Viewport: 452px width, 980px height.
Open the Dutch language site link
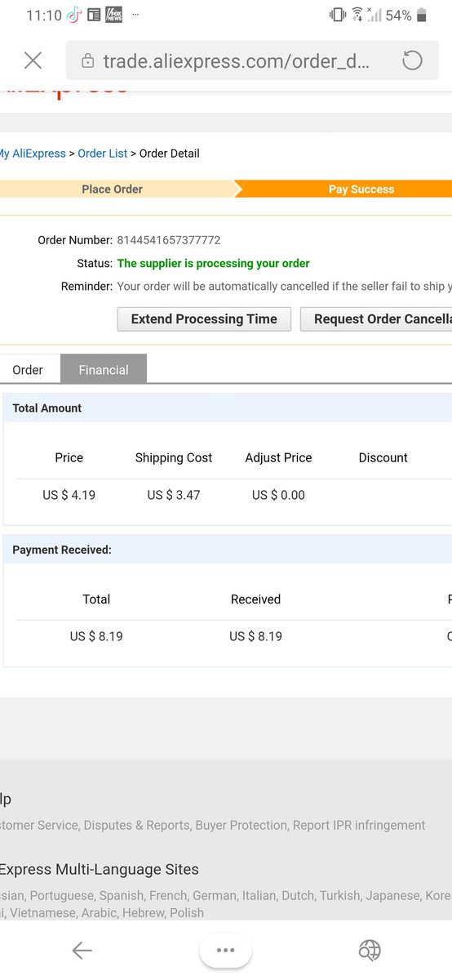tap(297, 896)
